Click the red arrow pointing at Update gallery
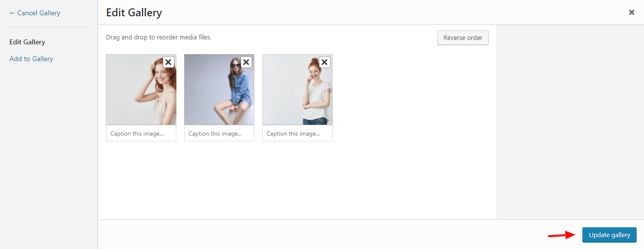644x249 pixels. tap(562, 235)
